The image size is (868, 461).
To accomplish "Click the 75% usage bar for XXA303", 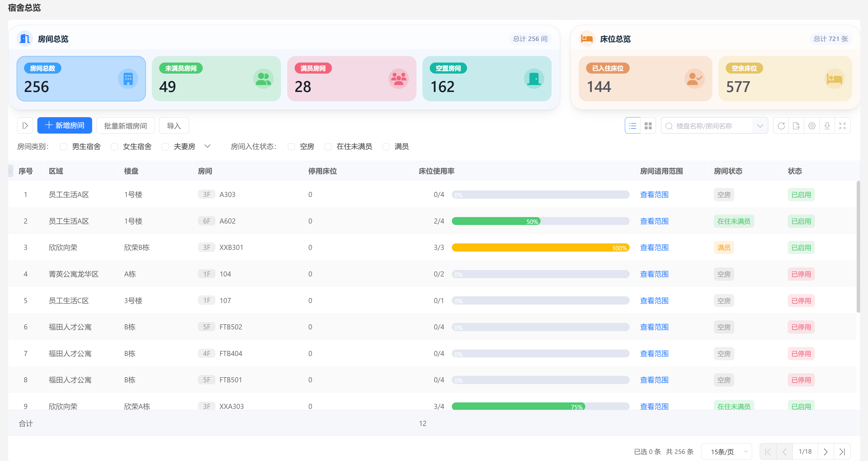I will click(x=541, y=406).
